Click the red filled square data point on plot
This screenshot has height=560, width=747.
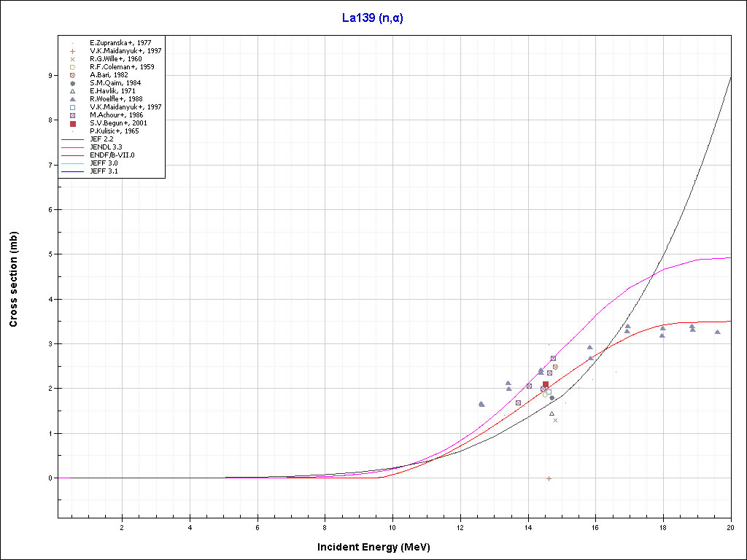click(x=545, y=384)
